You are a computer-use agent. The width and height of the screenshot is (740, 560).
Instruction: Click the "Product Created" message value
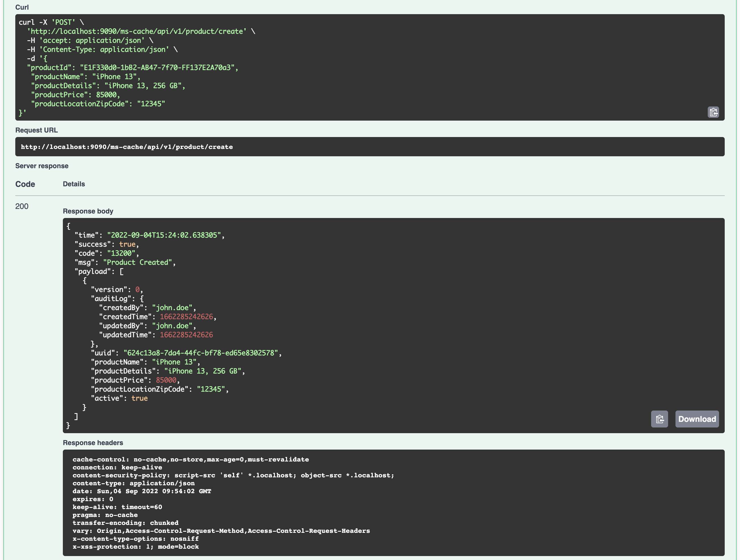pyautogui.click(x=138, y=262)
